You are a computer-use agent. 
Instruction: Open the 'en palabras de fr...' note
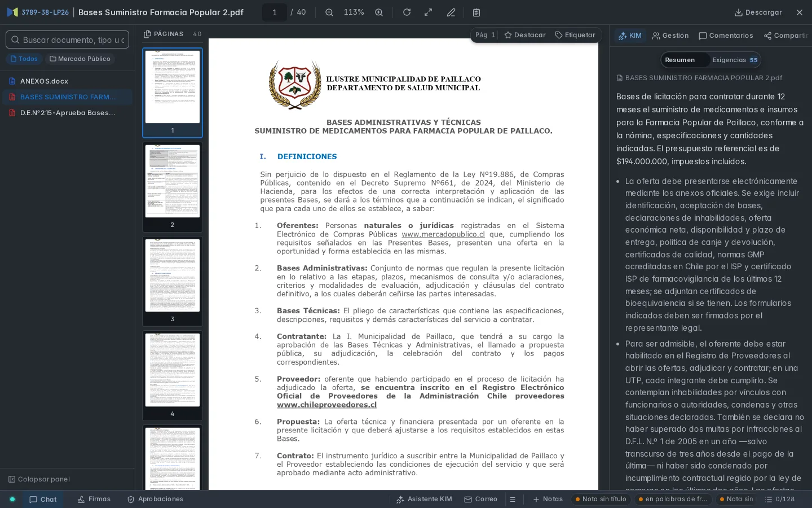[673, 500]
